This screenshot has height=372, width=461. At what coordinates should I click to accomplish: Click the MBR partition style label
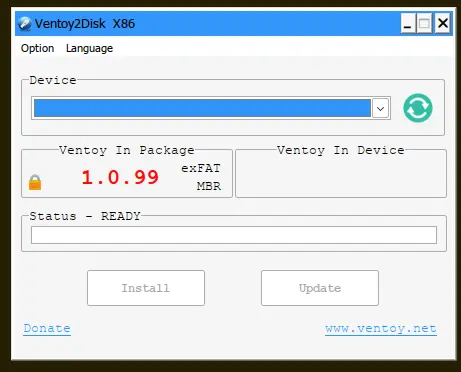coord(209,186)
